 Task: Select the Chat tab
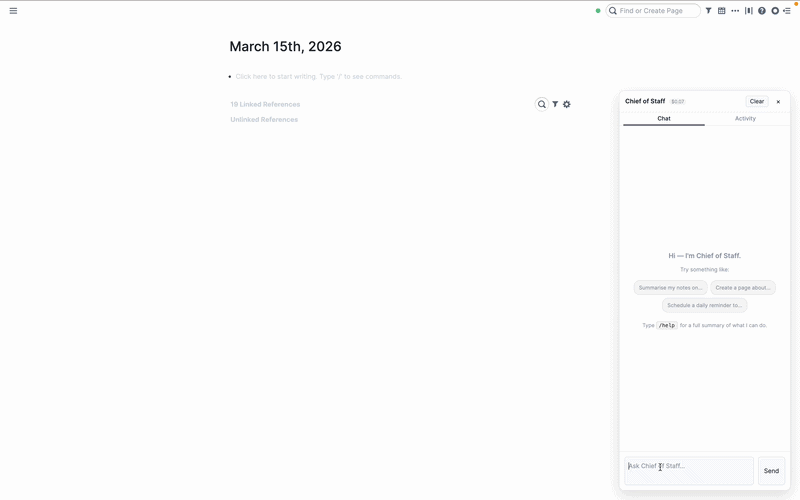(x=664, y=118)
